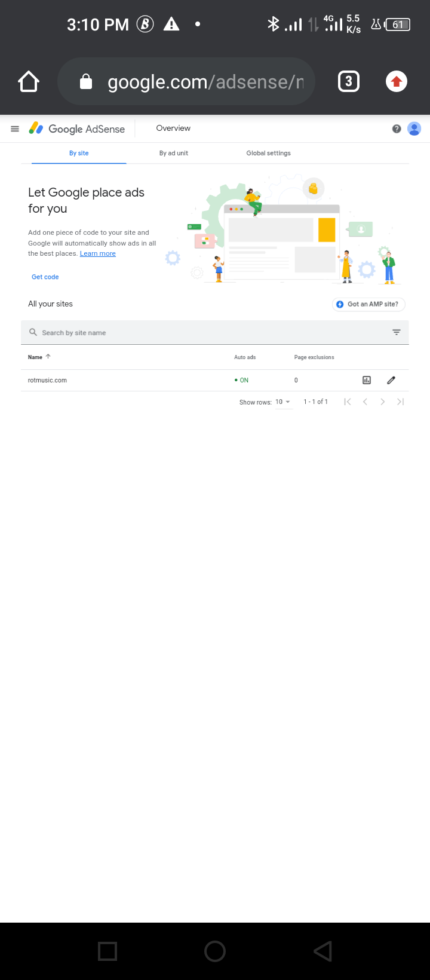Focus the Search by site name field

(215, 332)
